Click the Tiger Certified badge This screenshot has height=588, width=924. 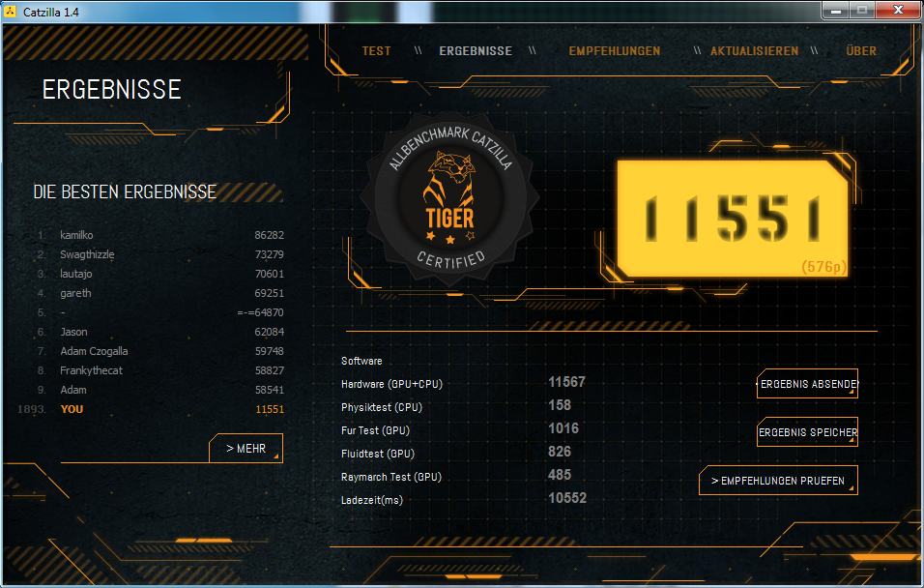tap(449, 199)
